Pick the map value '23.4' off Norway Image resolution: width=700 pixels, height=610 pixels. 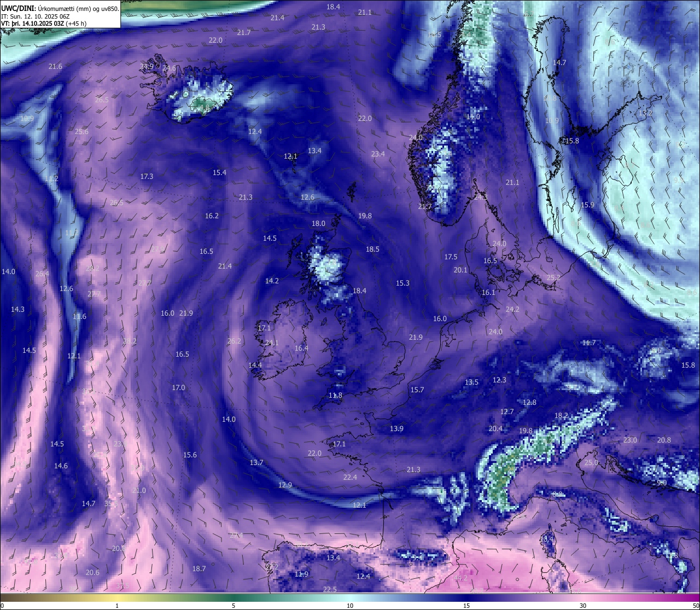pyautogui.click(x=378, y=154)
